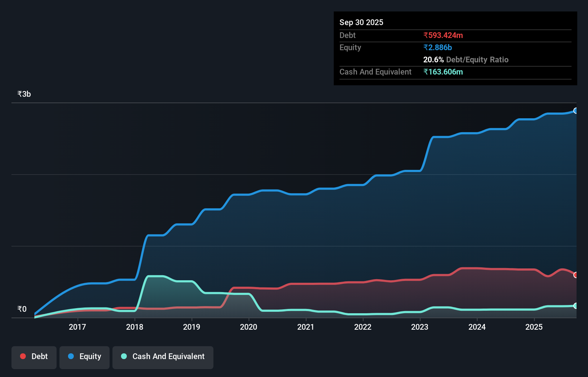Select the Debt endpoint marker on the chart
The image size is (588, 377).
click(x=576, y=275)
